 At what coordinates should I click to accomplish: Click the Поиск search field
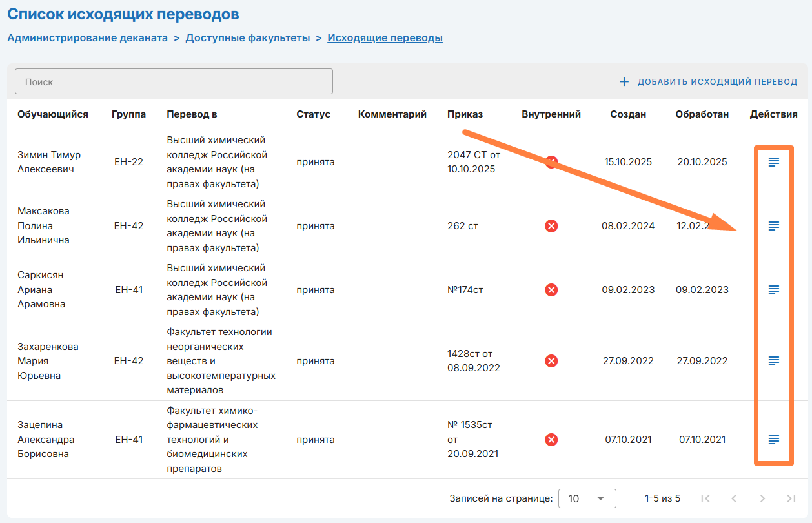(x=174, y=82)
